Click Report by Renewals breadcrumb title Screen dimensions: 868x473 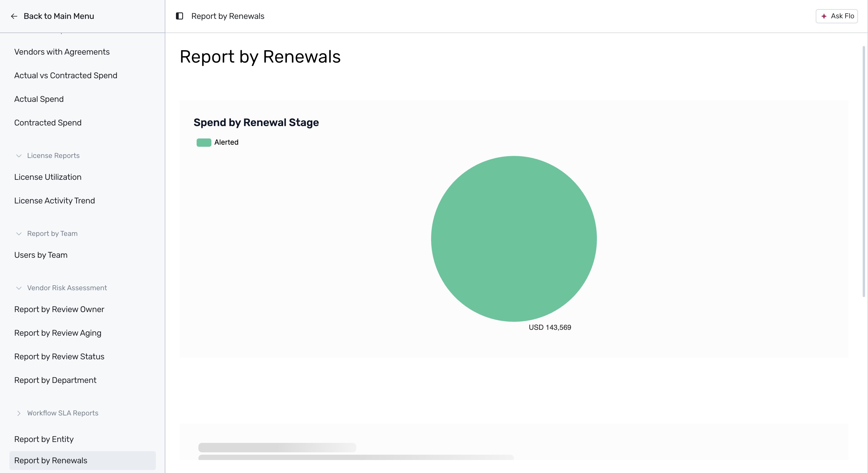click(x=228, y=16)
